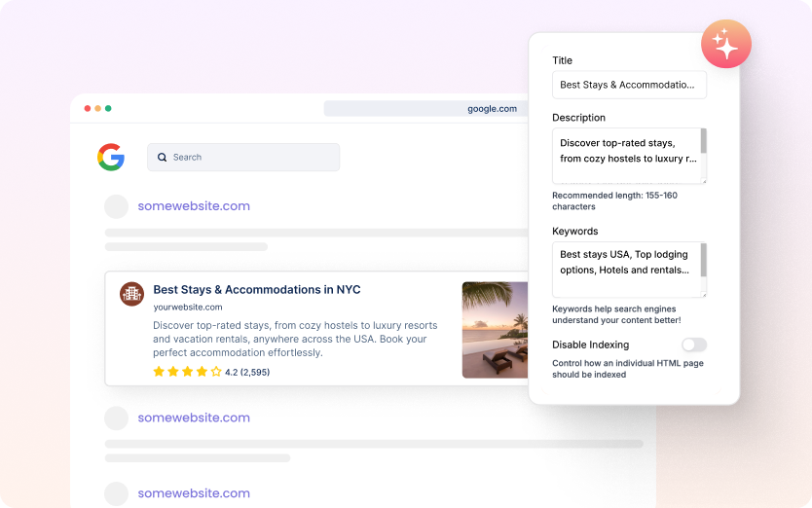Click the pink AI sparkle icon
Viewport: 812px width, 508px height.
click(x=725, y=44)
